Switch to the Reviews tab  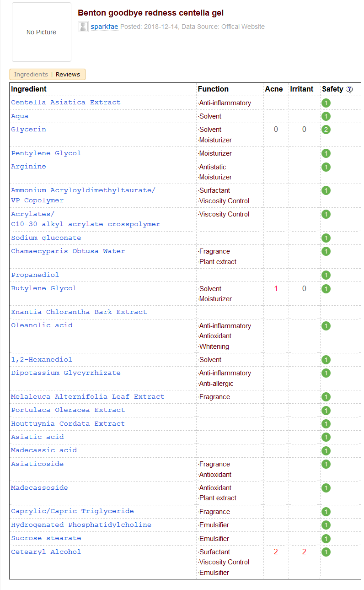tap(68, 74)
